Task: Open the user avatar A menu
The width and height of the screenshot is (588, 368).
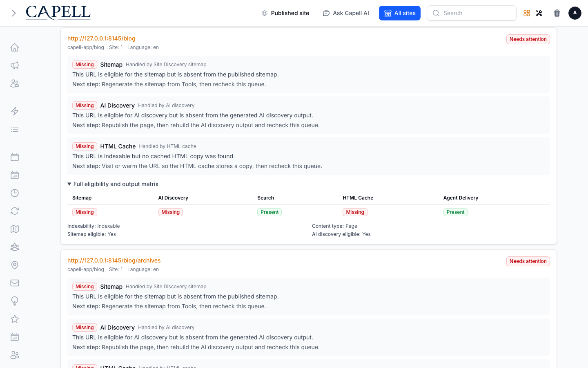Action: [x=575, y=13]
